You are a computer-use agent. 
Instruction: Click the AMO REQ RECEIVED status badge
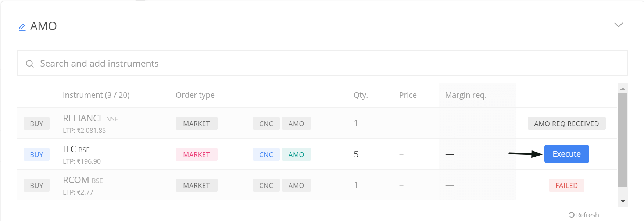click(x=566, y=124)
